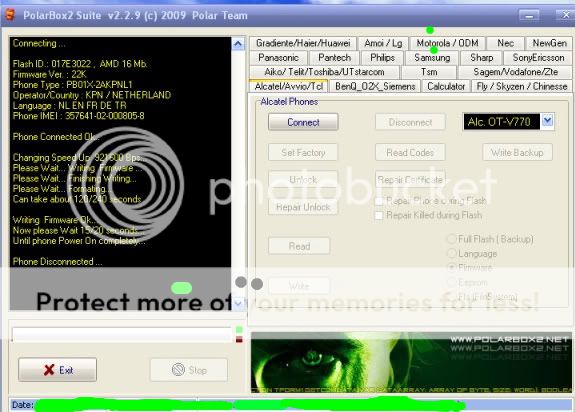This screenshot has width=575, height=412.
Task: Switch to the Philips tab
Action: (382, 58)
